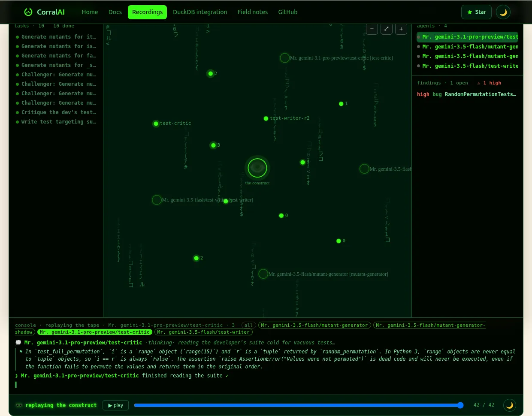The image size is (532, 416).
Task: Select gemini-3.5-flash/mutant-generator graph node
Action: 263,274
